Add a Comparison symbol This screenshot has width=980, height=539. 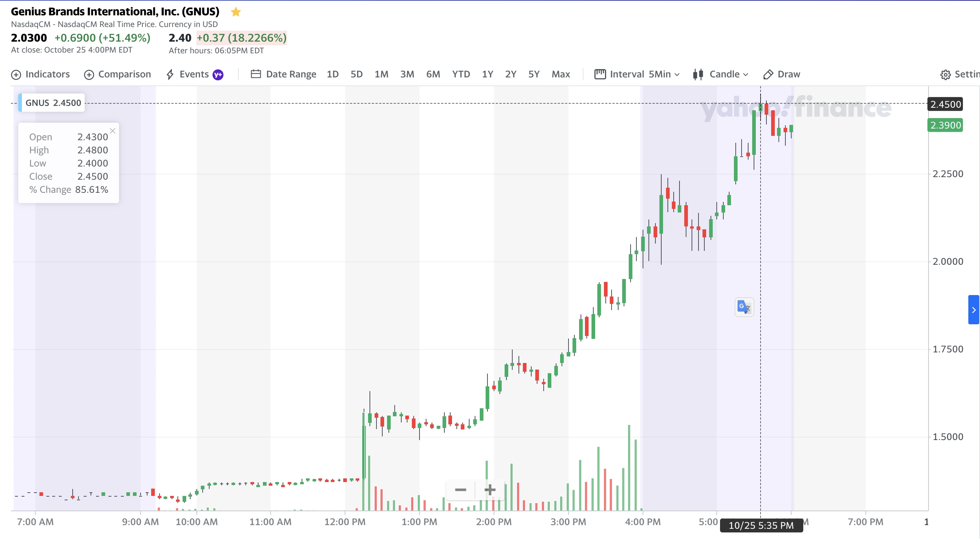(117, 74)
